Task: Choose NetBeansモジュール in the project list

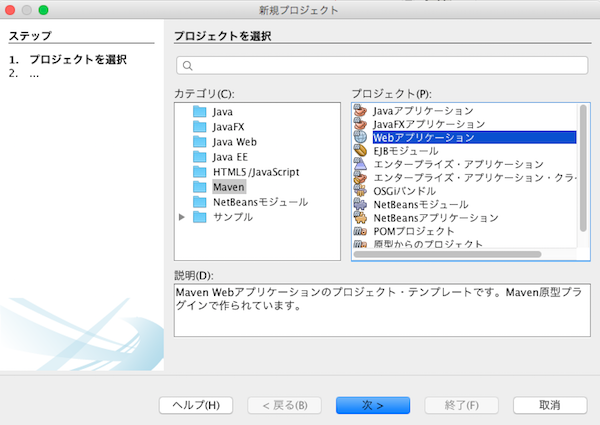Action: click(x=421, y=204)
